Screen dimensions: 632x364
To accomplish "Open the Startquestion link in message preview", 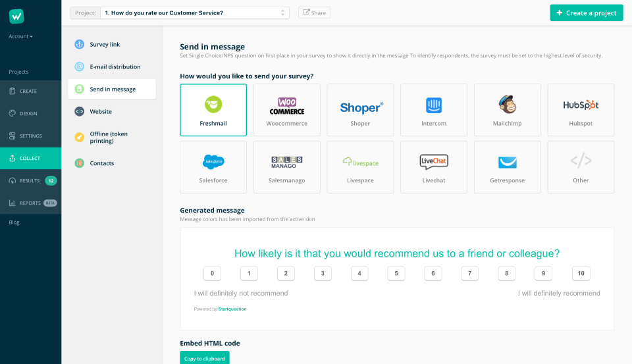I will click(232, 309).
